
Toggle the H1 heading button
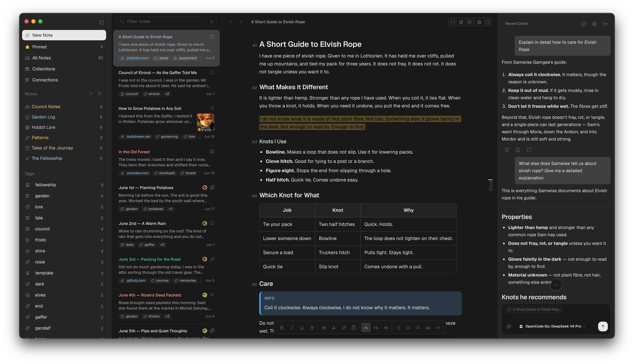(366, 327)
